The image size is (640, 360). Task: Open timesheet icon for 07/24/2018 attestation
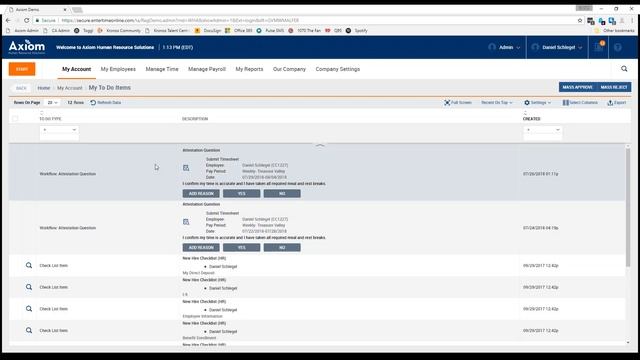186,222
